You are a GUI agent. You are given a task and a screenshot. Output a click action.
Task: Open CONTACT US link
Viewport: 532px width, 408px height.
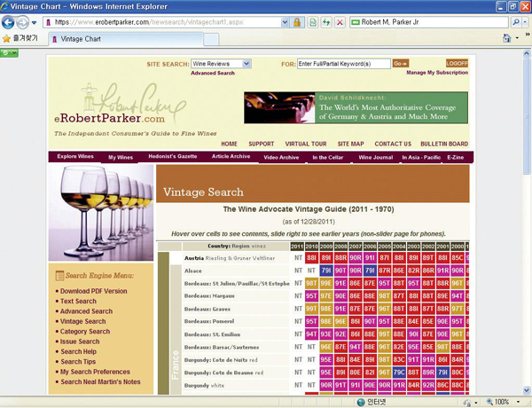[x=393, y=144]
